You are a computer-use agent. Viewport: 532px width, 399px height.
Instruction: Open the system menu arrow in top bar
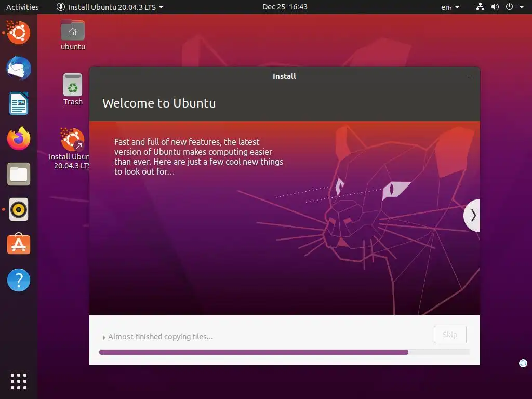pyautogui.click(x=522, y=7)
